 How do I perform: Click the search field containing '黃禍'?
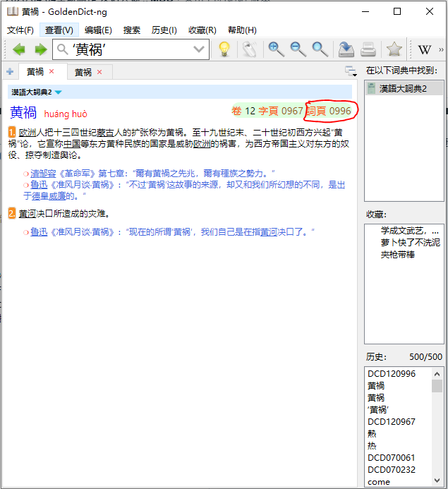(x=131, y=49)
